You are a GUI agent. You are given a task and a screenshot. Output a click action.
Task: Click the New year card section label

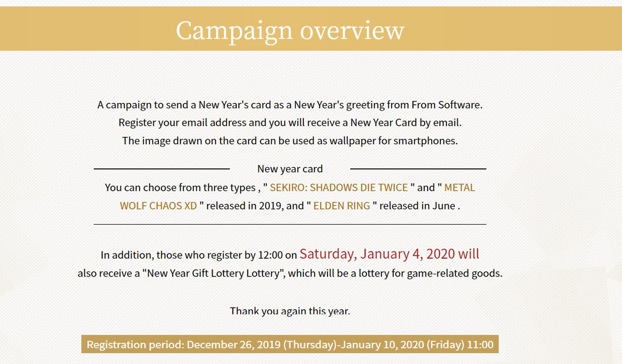[x=290, y=169]
